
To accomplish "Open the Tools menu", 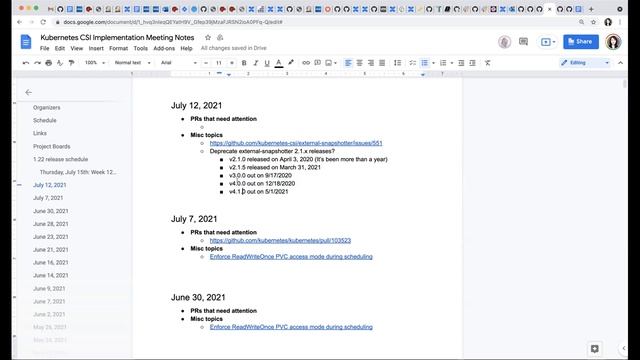I will 140,48.
